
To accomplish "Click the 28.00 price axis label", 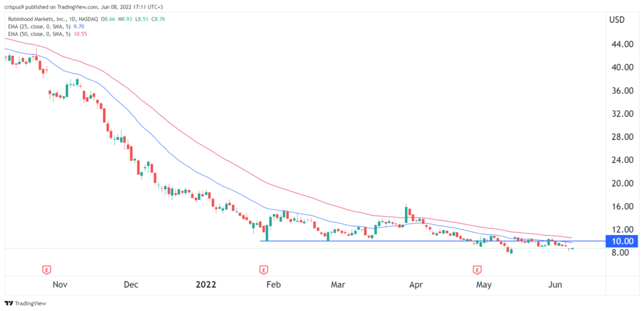I will [623, 136].
